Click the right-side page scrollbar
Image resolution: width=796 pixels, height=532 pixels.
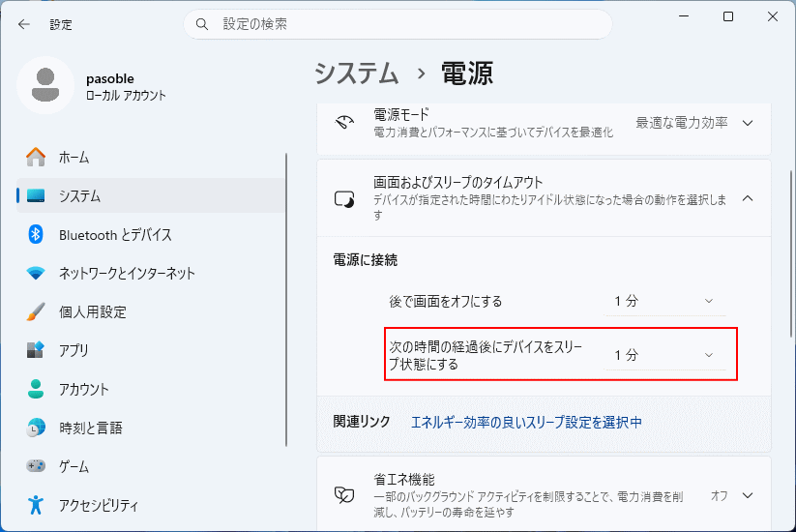(791, 253)
